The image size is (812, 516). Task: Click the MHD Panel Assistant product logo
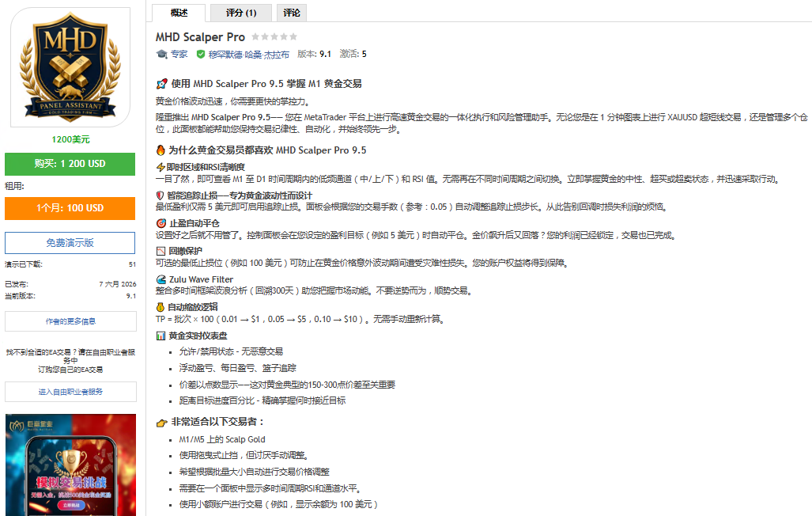tap(70, 67)
